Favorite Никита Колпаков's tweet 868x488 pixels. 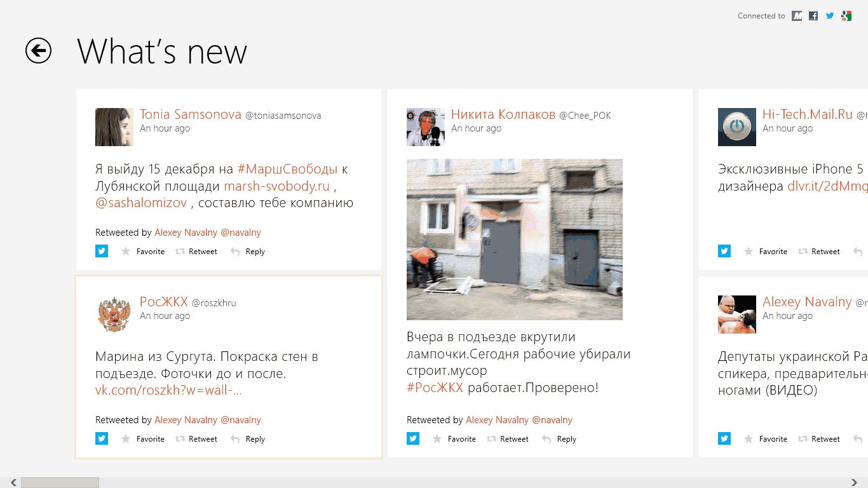click(x=454, y=439)
